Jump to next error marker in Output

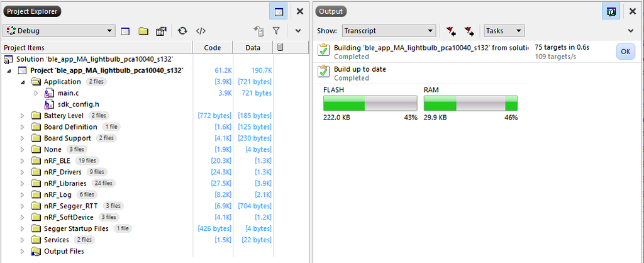pos(469,30)
